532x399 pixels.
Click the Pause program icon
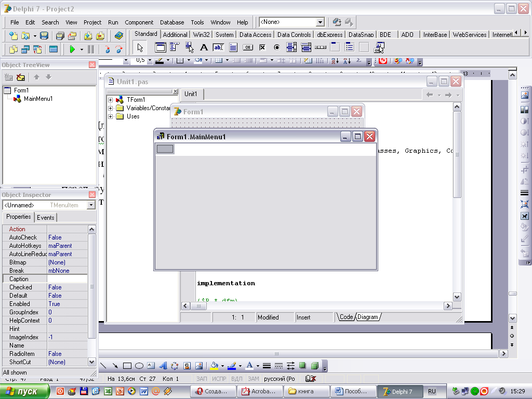[x=91, y=49]
